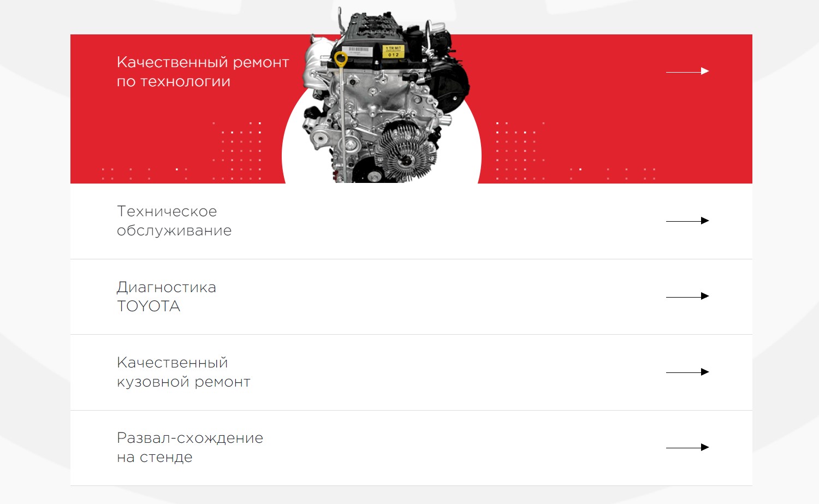Click the word TOYOTA in the list
This screenshot has width=819, height=504.
[149, 306]
